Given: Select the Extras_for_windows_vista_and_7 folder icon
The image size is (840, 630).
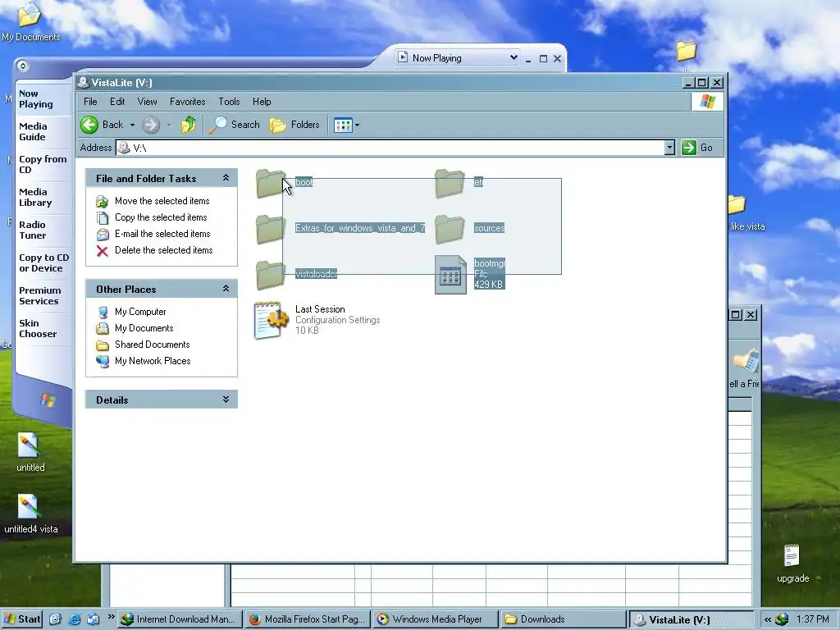Looking at the screenshot, I should (271, 230).
